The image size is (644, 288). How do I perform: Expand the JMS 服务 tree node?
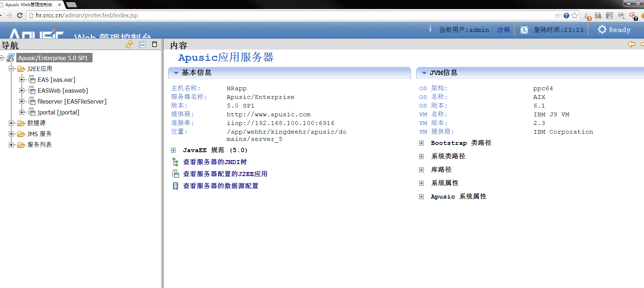pyautogui.click(x=11, y=134)
